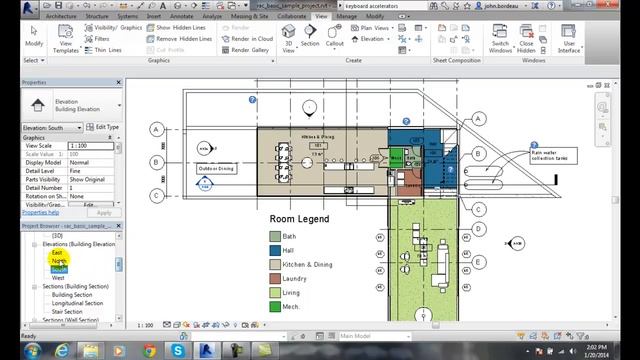This screenshot has height=360, width=640.
Task: Click the Laundry color swatch in legend
Action: click(275, 279)
